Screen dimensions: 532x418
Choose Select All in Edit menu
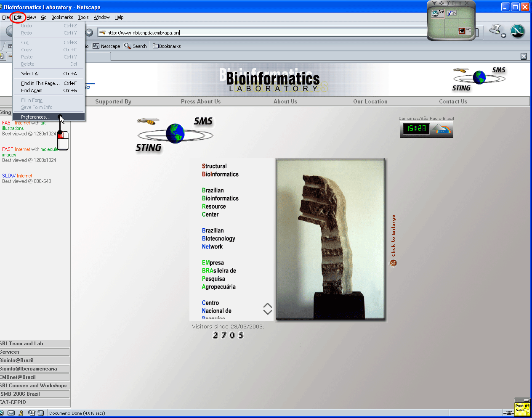pos(30,74)
